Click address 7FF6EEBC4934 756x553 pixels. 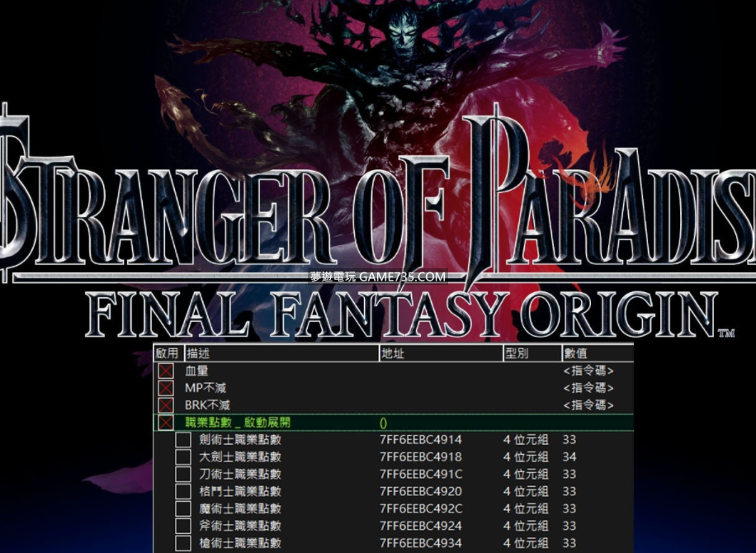click(x=421, y=543)
